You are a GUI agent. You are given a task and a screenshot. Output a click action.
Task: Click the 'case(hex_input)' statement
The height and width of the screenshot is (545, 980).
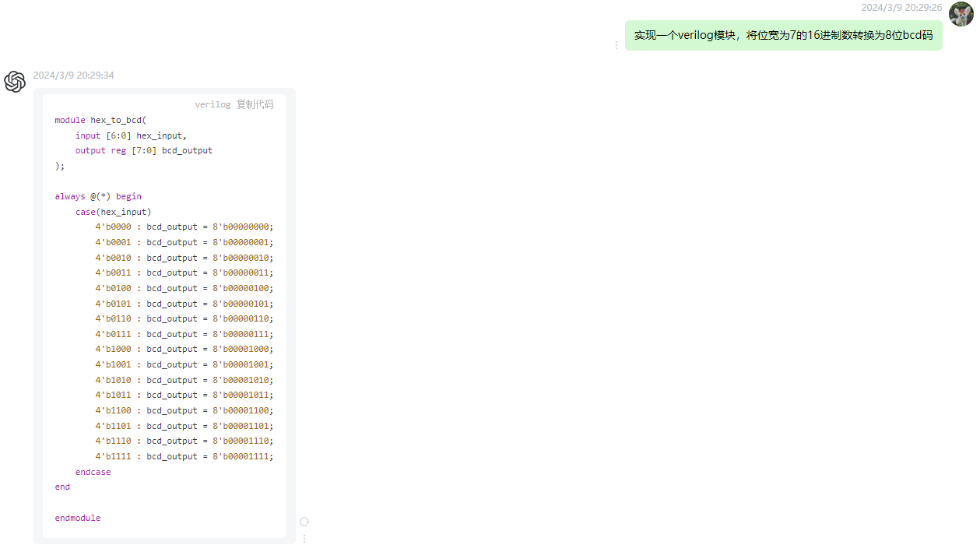113,212
